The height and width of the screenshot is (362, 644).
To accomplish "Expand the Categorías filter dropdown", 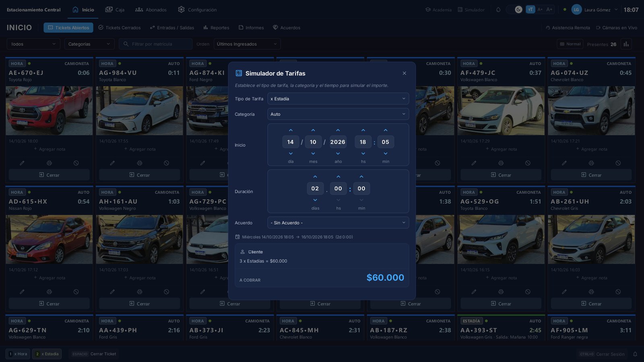I will tap(89, 44).
